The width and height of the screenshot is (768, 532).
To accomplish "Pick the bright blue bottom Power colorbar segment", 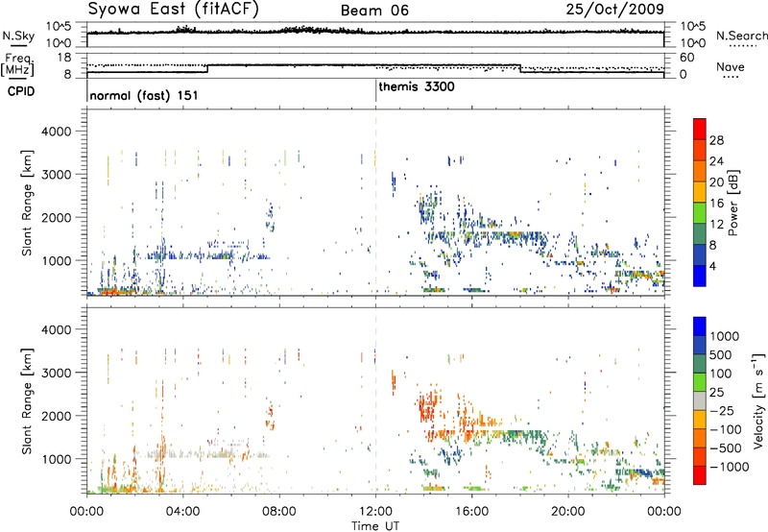I will tap(700, 276).
